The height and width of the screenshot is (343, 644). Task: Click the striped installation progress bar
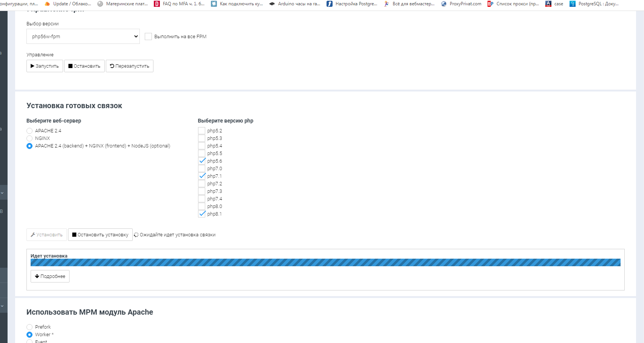tap(325, 262)
